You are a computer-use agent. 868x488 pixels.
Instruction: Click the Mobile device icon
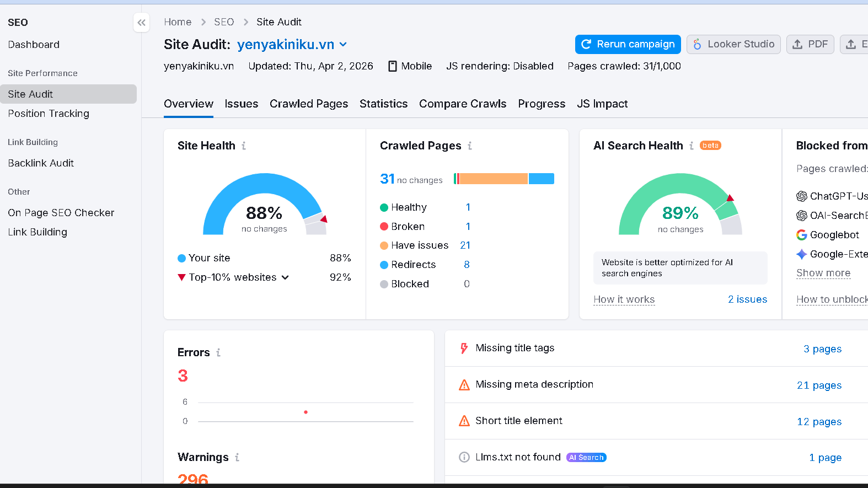(393, 66)
